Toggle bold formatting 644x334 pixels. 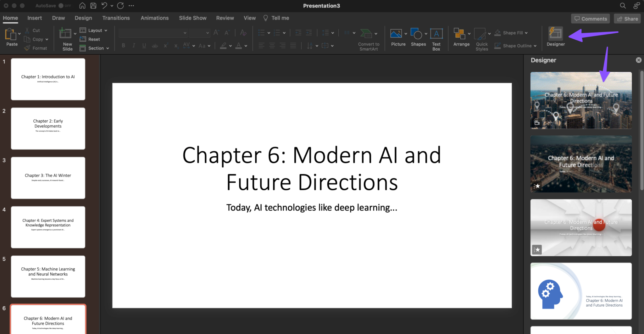tap(123, 45)
